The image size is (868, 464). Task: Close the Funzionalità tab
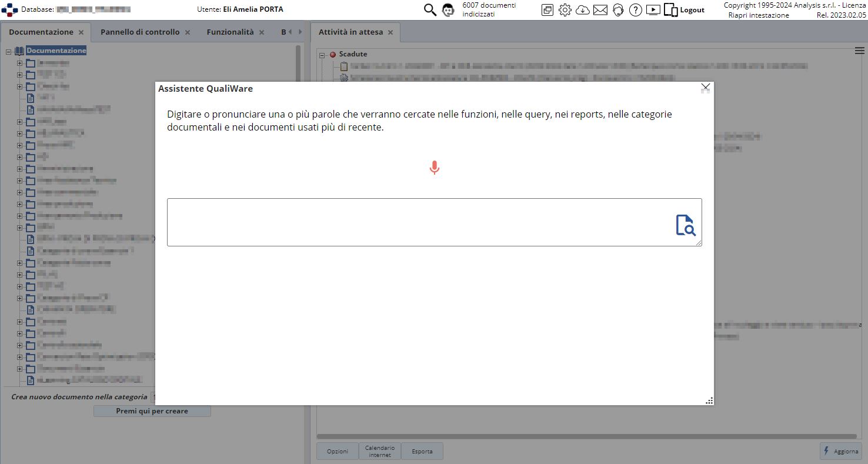coord(262,33)
